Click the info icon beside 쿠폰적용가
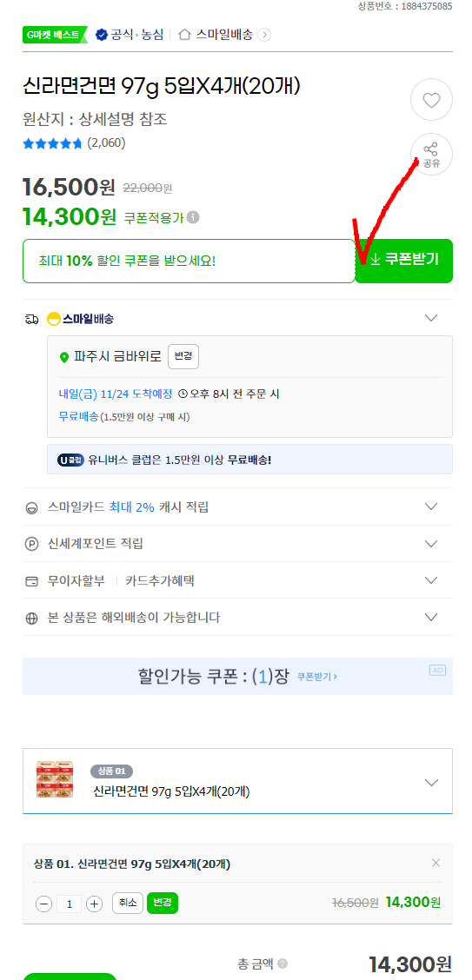This screenshot has width=472, height=980. point(194,217)
